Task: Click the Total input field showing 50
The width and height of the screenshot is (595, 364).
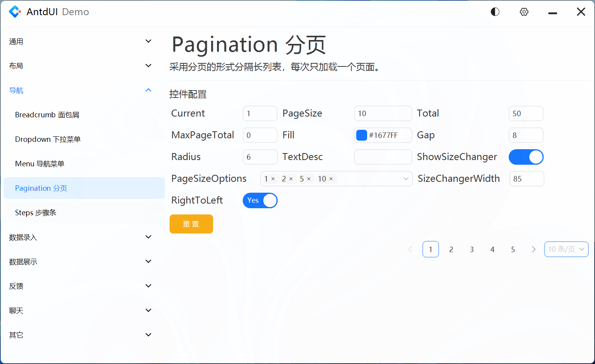Action: pyautogui.click(x=526, y=113)
